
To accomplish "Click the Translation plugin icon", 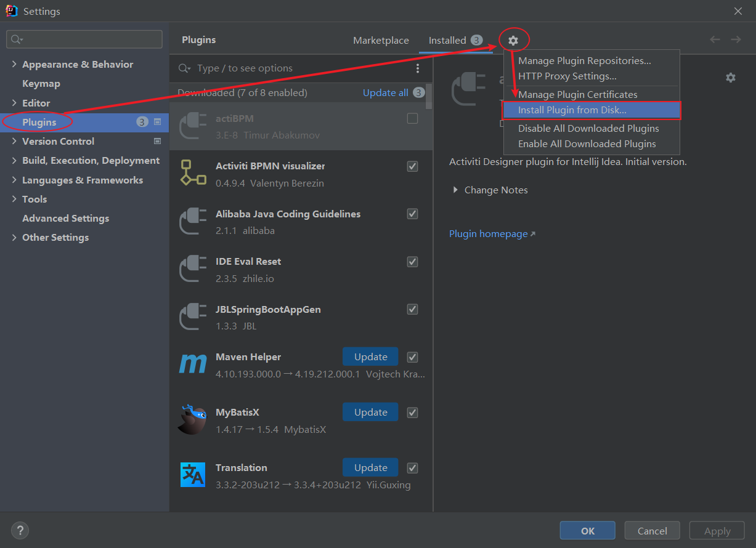I will click(x=193, y=475).
